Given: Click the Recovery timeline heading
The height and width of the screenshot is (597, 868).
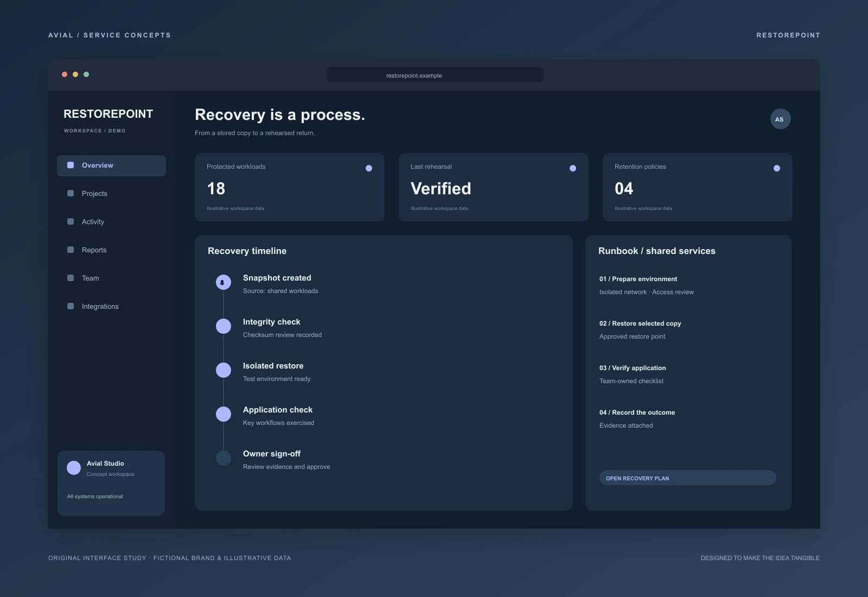Looking at the screenshot, I should pyautogui.click(x=247, y=251).
